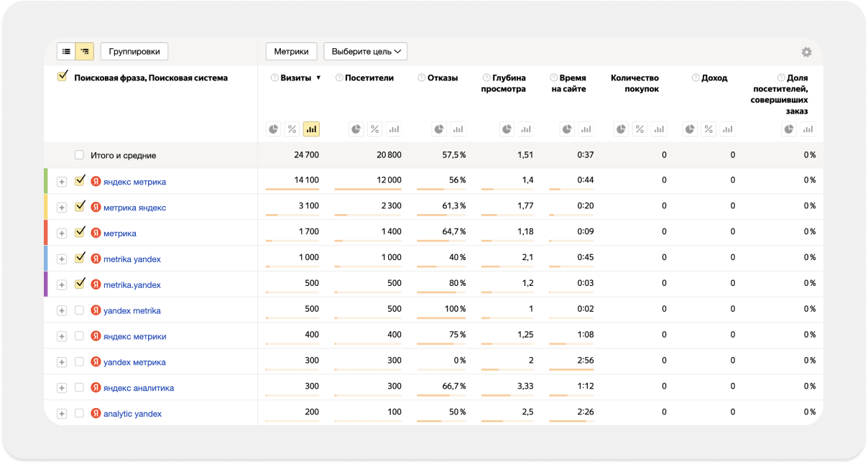The height and width of the screenshot is (464, 868).
Task: Expand the яндекс метрики row
Action: coord(61,337)
